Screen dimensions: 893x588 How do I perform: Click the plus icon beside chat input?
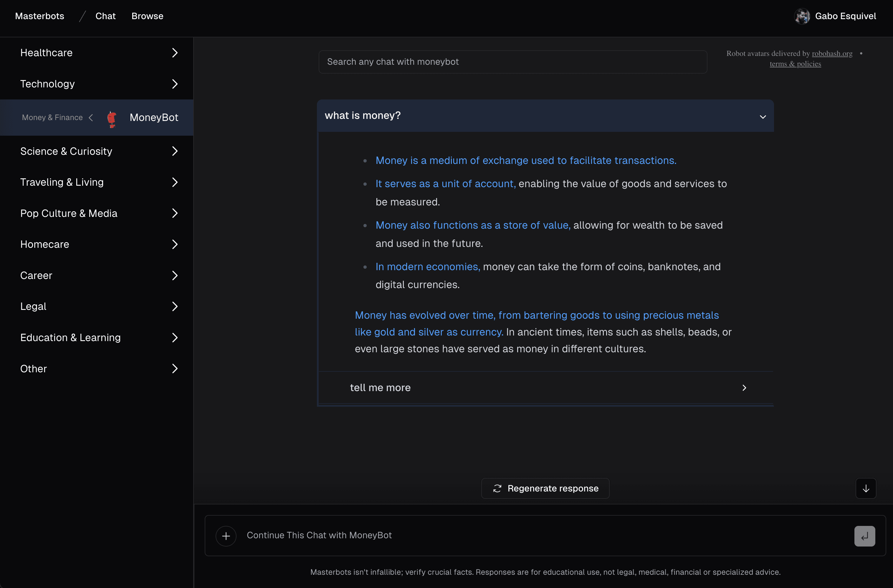(226, 536)
